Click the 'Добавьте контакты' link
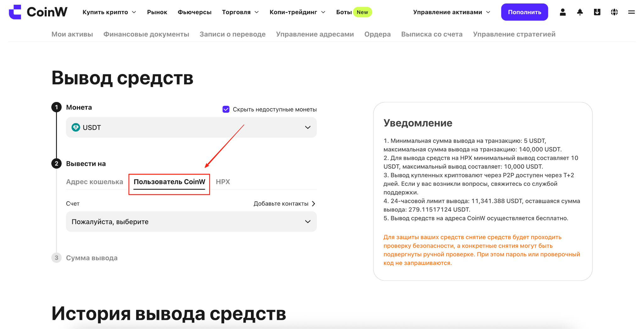This screenshot has width=644, height=329. tap(284, 203)
